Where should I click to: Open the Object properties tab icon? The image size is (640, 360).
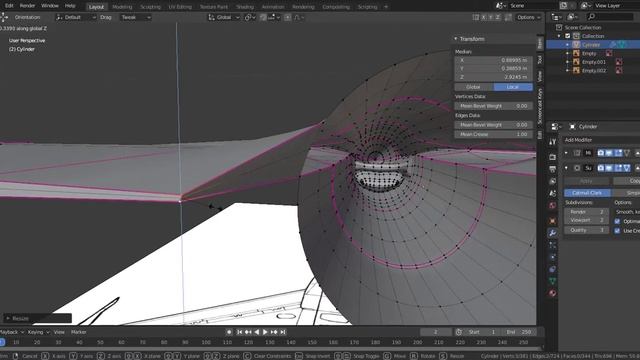pyautogui.click(x=552, y=221)
